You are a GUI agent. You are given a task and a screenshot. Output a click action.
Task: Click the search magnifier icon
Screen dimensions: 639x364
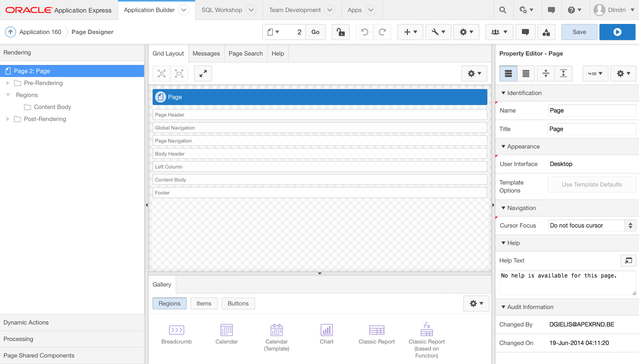tap(503, 10)
